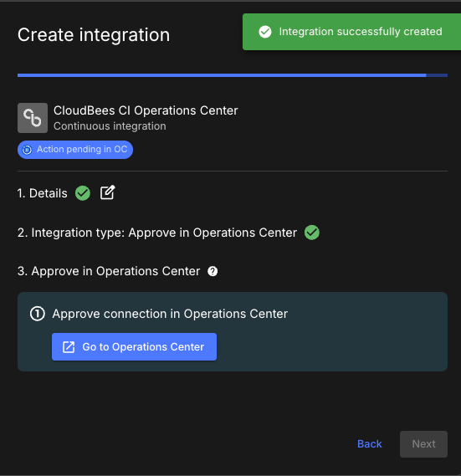This screenshot has width=461, height=476.
Task: Click the Create integration dialog title
Action: pyautogui.click(x=94, y=34)
